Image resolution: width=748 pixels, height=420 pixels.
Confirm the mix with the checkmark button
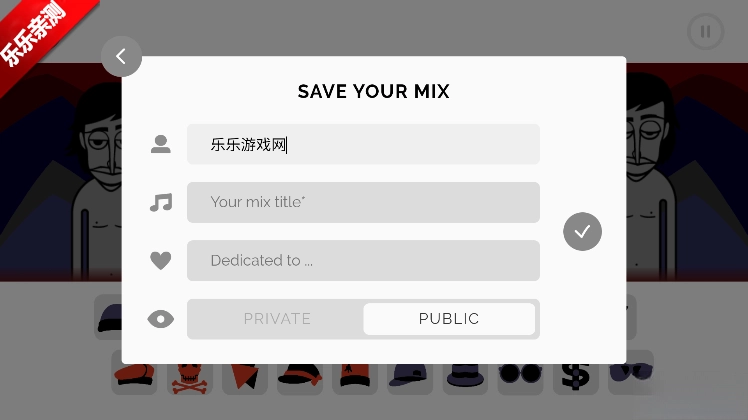[x=582, y=231]
